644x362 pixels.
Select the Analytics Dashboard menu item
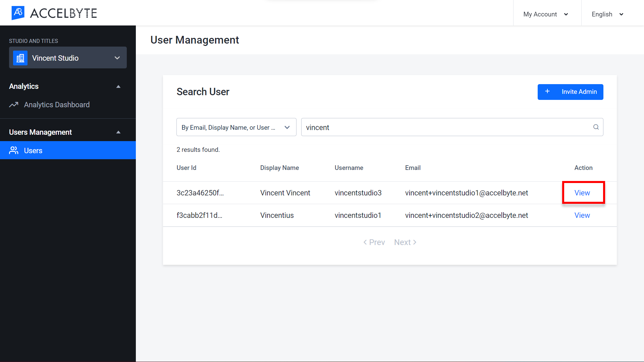[x=57, y=105]
